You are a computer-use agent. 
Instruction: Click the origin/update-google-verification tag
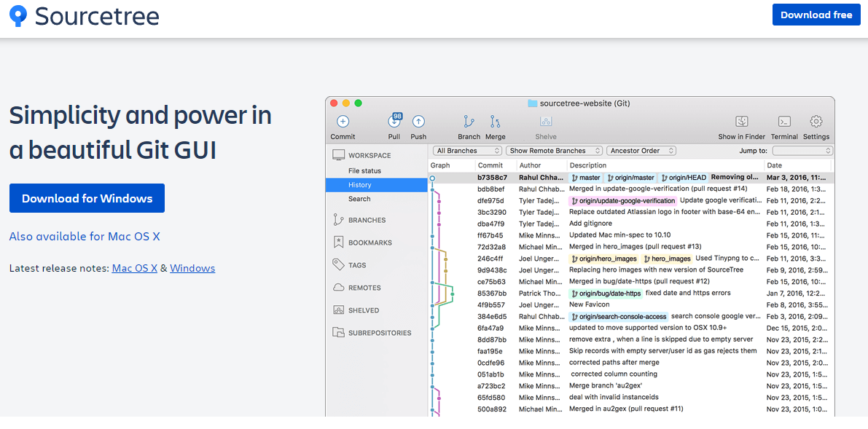pyautogui.click(x=623, y=201)
